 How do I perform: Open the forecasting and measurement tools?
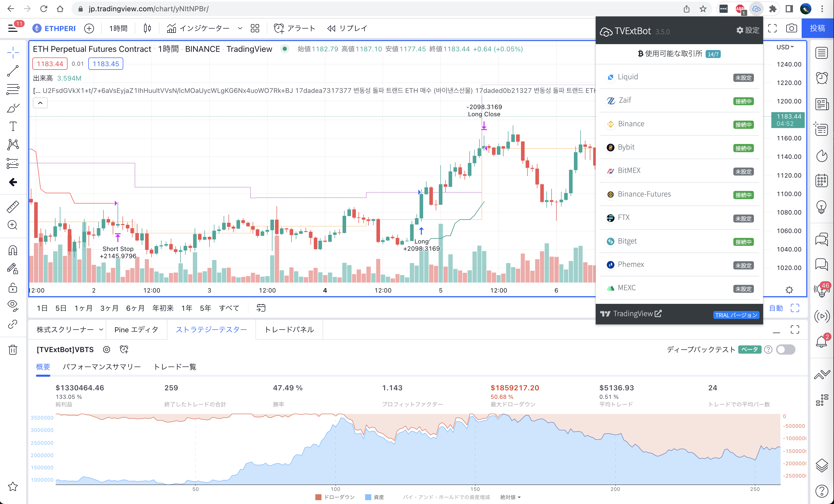point(13,163)
